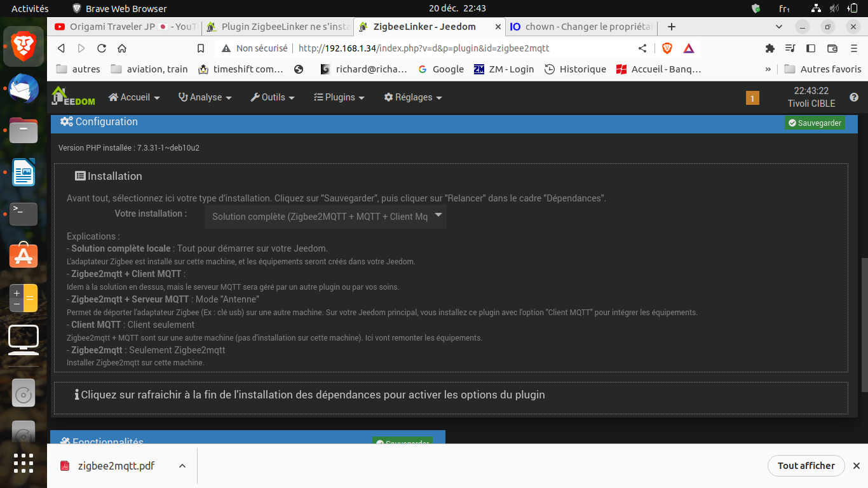Open the tab search dropdown

pos(780,27)
